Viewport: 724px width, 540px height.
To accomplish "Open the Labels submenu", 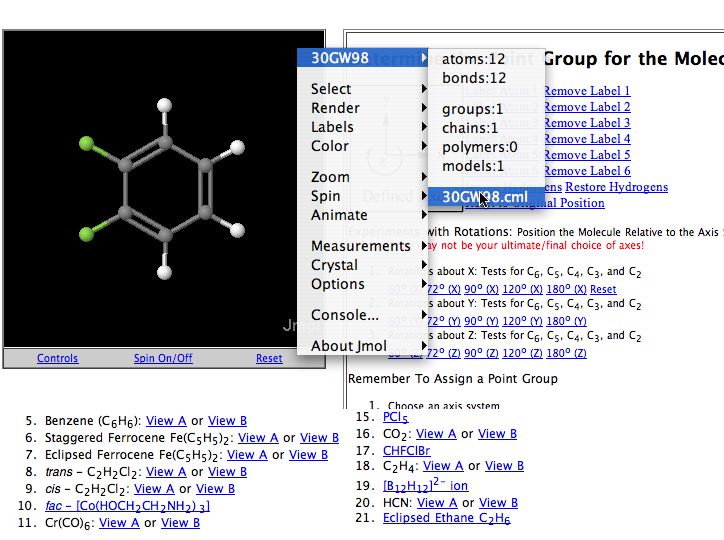I will point(362,127).
